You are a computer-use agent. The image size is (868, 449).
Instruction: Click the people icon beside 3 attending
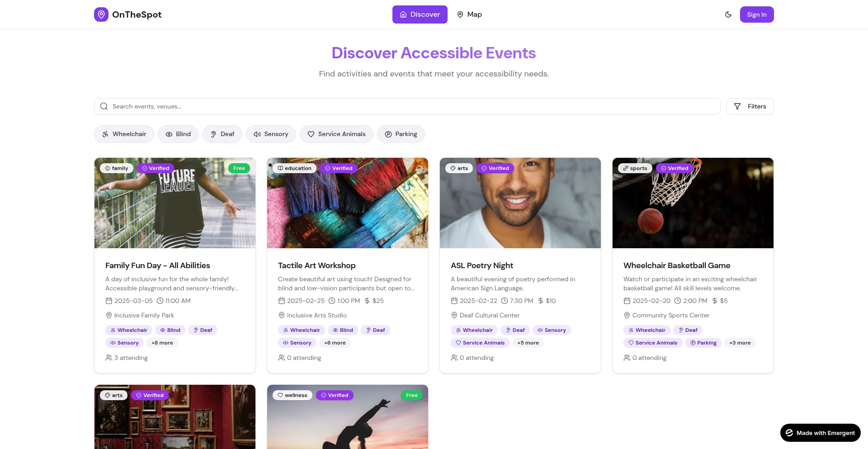[109, 358]
